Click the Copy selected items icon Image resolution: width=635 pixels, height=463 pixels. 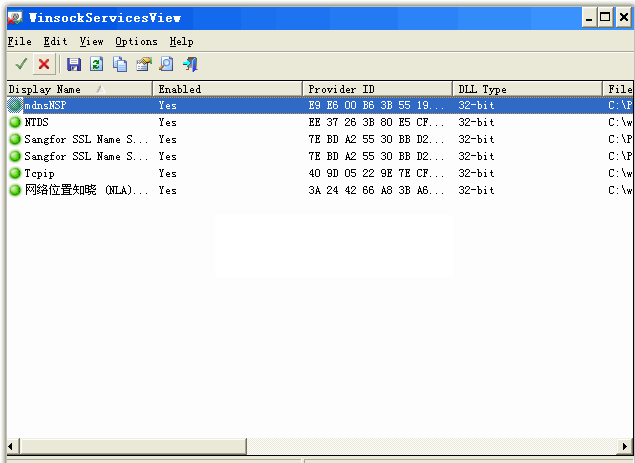[120, 64]
